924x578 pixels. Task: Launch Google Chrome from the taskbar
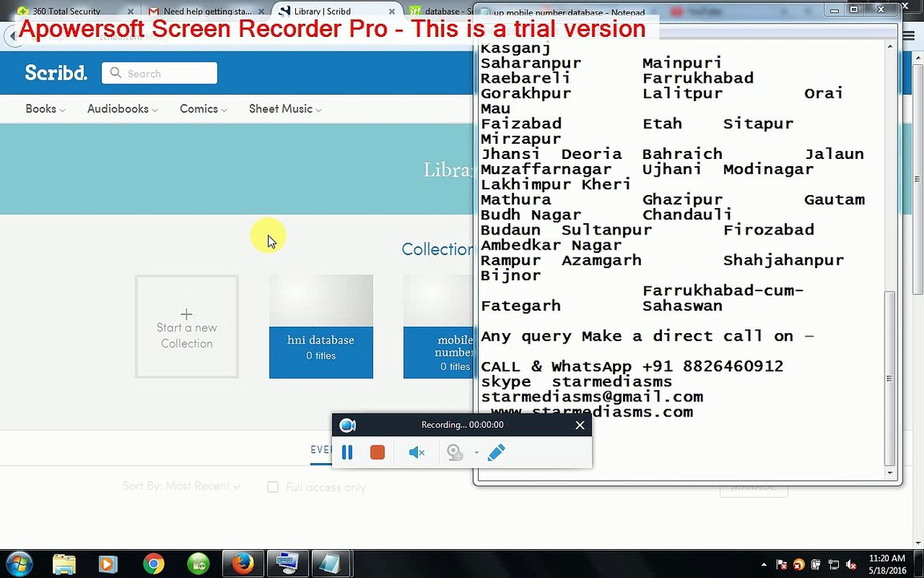click(x=153, y=564)
